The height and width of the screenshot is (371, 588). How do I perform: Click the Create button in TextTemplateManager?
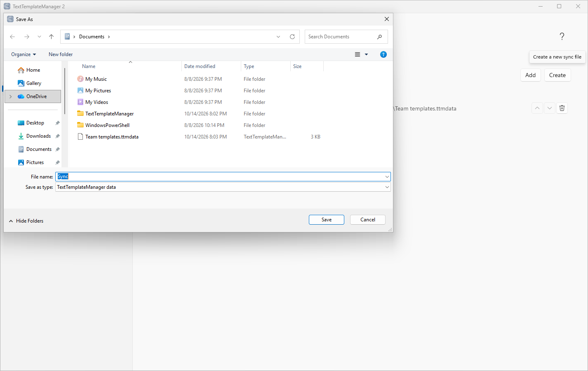pos(557,75)
